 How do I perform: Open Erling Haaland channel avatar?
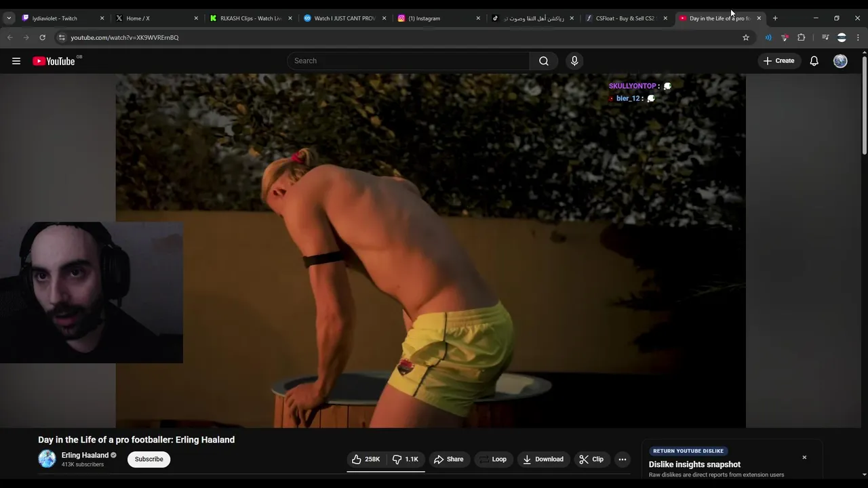coord(47,459)
